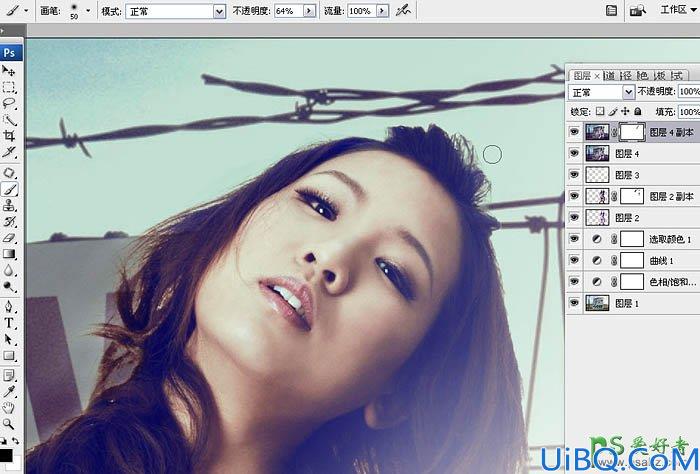Open the 工作区 workspace menu
Image resolution: width=700 pixels, height=474 pixels.
[x=679, y=10]
